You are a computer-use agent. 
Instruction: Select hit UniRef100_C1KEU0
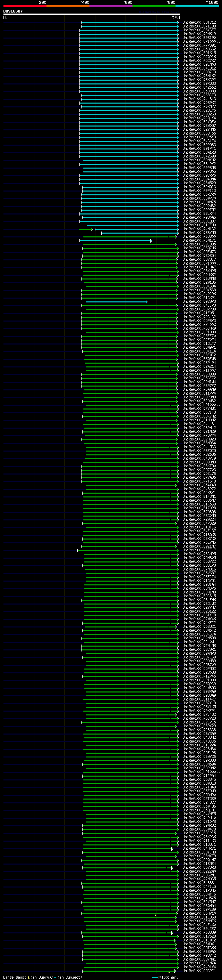[199, 225]
